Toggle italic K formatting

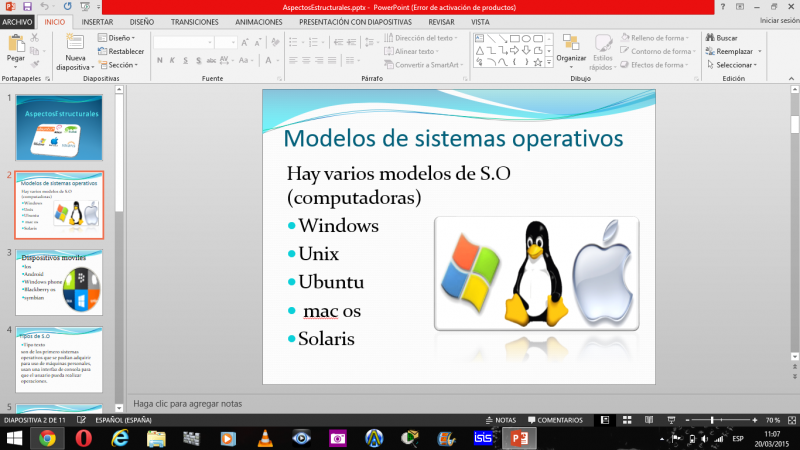click(x=172, y=60)
